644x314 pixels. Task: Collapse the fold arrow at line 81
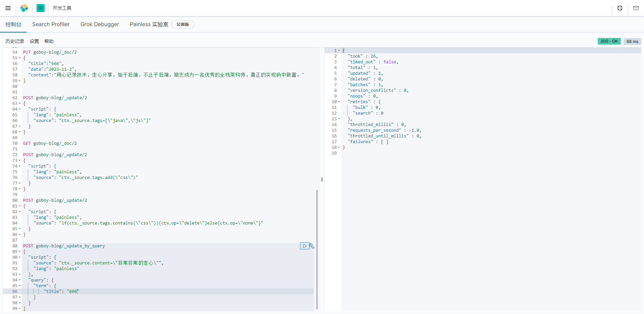coord(19,206)
